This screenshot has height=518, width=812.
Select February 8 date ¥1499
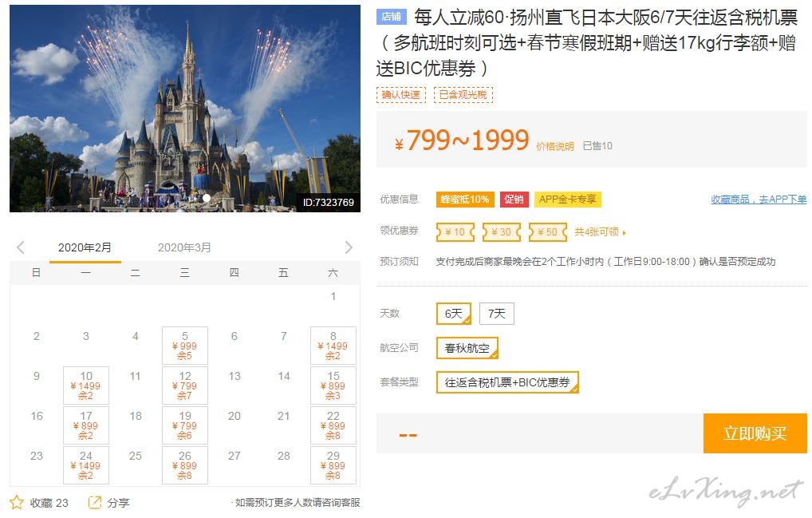[333, 346]
